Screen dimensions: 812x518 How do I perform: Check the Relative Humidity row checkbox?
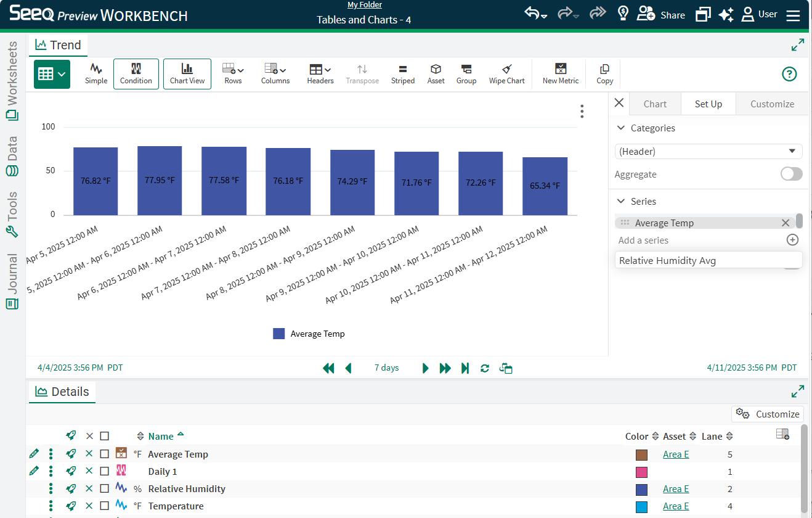(105, 488)
